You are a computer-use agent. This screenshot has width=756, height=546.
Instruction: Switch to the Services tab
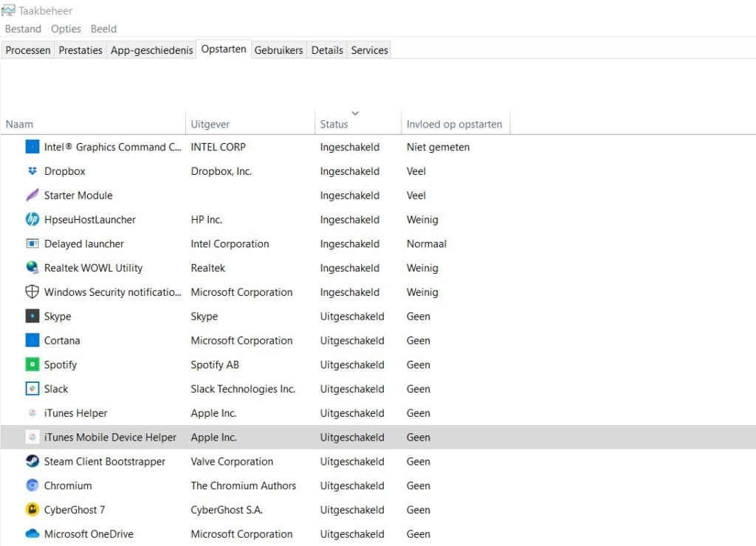[370, 50]
